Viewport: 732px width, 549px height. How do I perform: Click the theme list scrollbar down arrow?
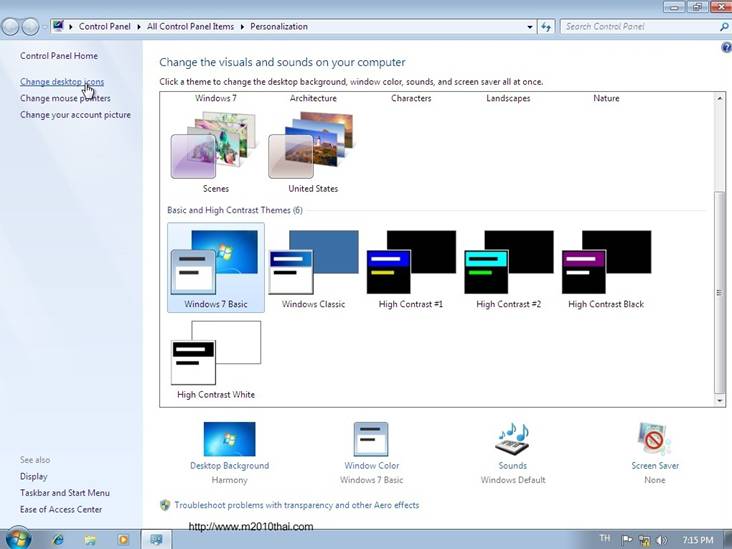719,401
